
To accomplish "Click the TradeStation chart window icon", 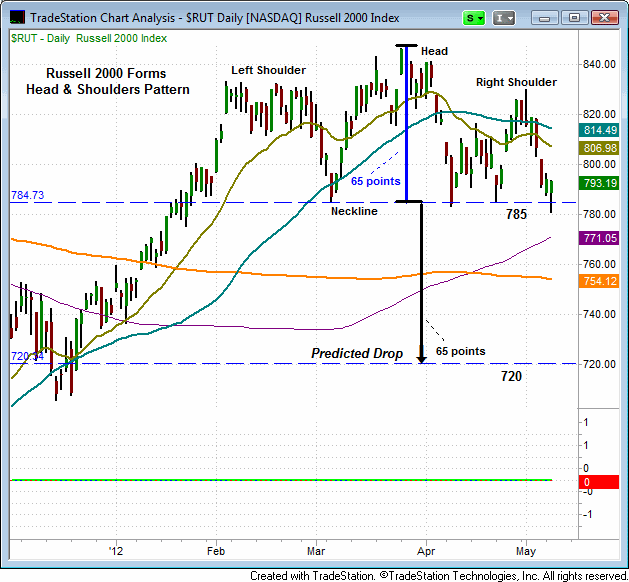I will pos(17,18).
